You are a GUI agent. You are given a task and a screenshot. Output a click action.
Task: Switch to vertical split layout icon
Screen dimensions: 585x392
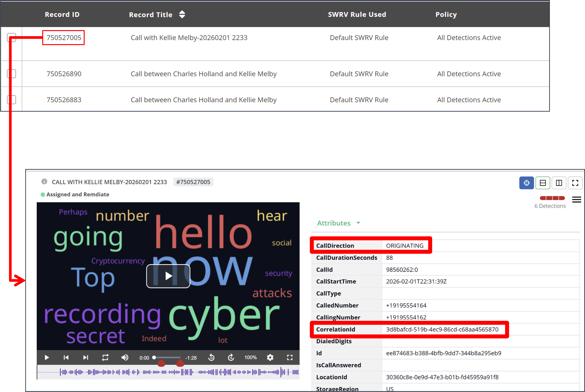[559, 183]
